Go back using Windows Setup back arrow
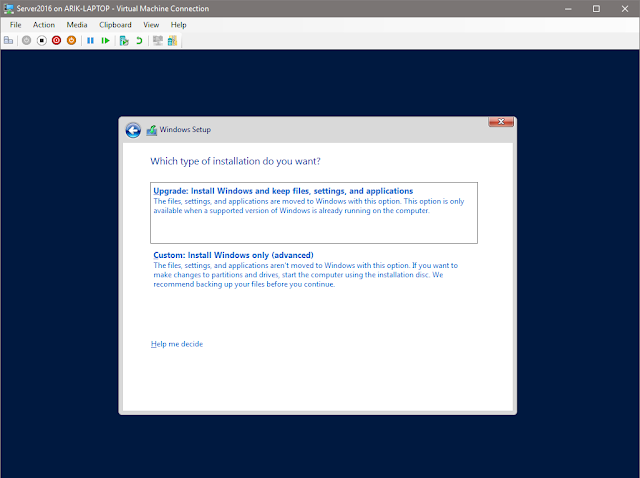The width and height of the screenshot is (640, 478). click(133, 130)
